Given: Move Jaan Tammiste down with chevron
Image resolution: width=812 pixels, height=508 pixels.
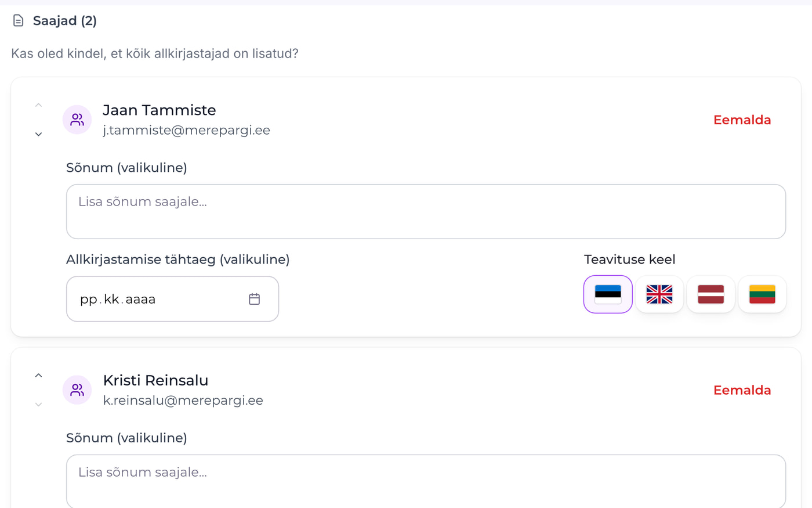Looking at the screenshot, I should [38, 134].
